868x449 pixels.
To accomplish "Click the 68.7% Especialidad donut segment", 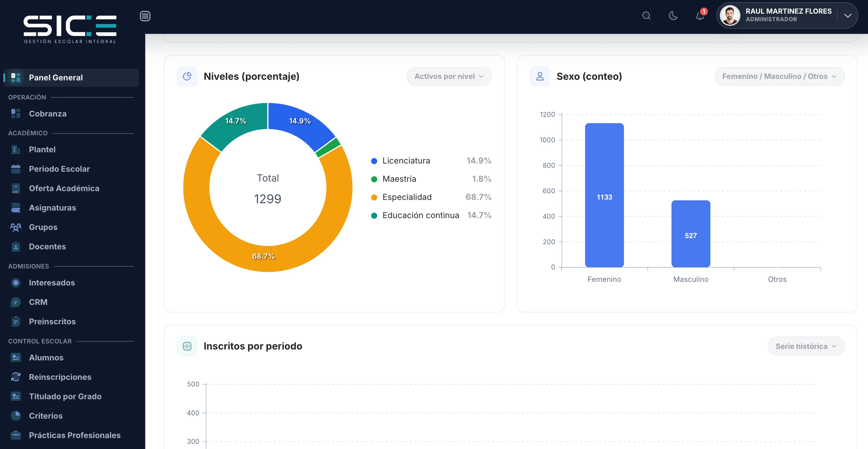I will click(x=264, y=256).
